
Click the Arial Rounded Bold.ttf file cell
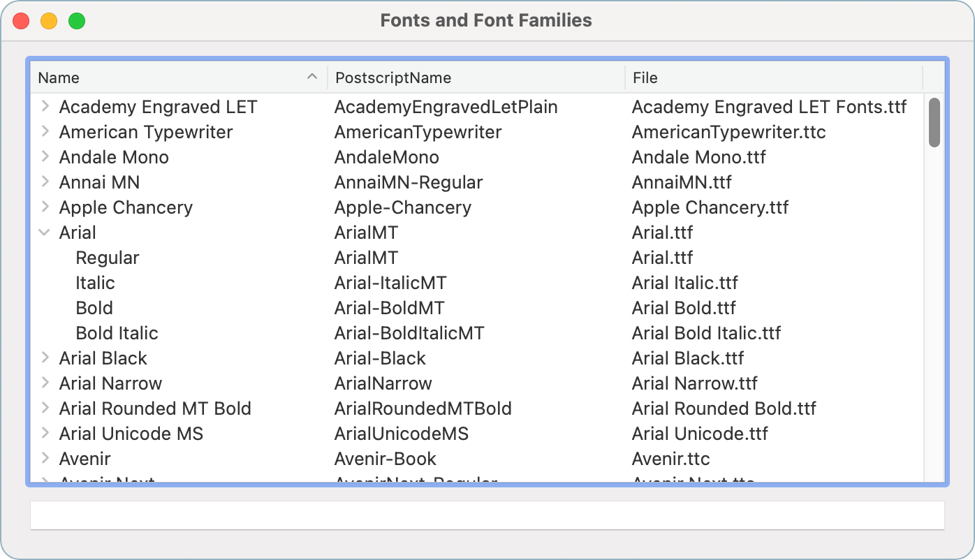(x=724, y=408)
